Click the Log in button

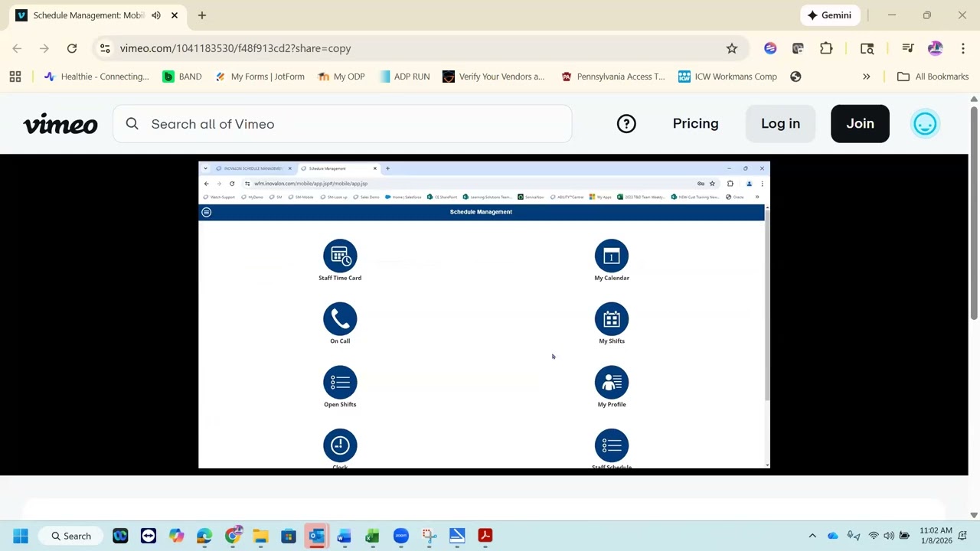780,124
